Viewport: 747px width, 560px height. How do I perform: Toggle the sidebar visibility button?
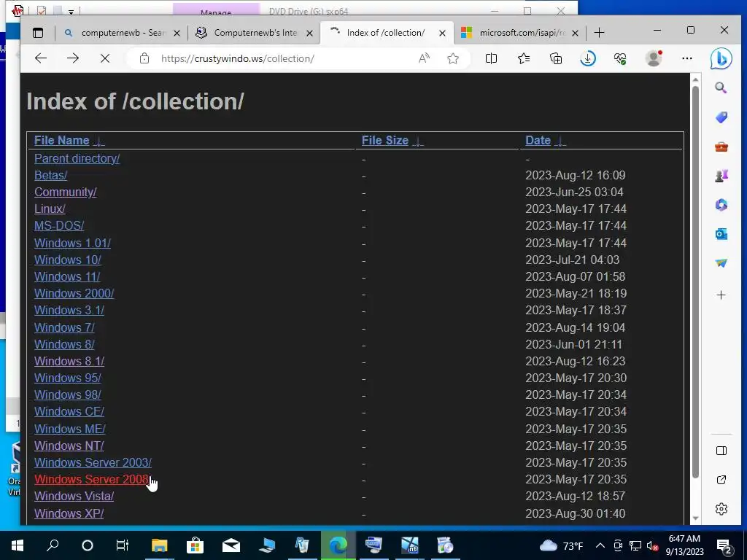click(x=721, y=451)
